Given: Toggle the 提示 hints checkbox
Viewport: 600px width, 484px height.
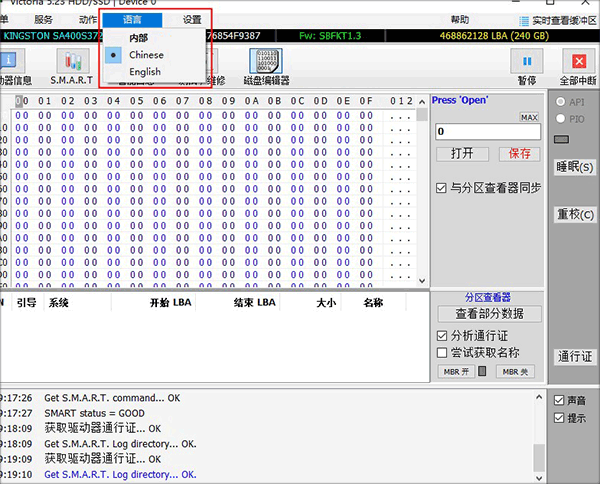Looking at the screenshot, I should click(x=559, y=418).
